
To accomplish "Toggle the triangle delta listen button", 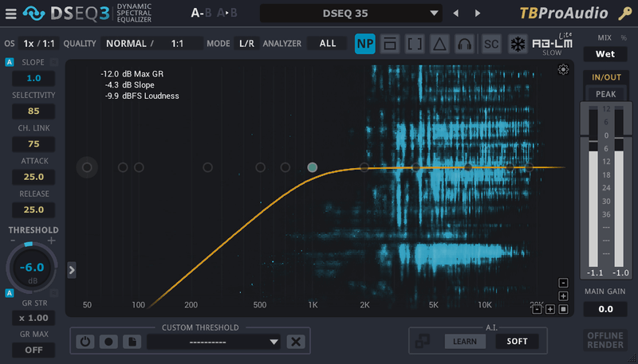I will [x=439, y=44].
